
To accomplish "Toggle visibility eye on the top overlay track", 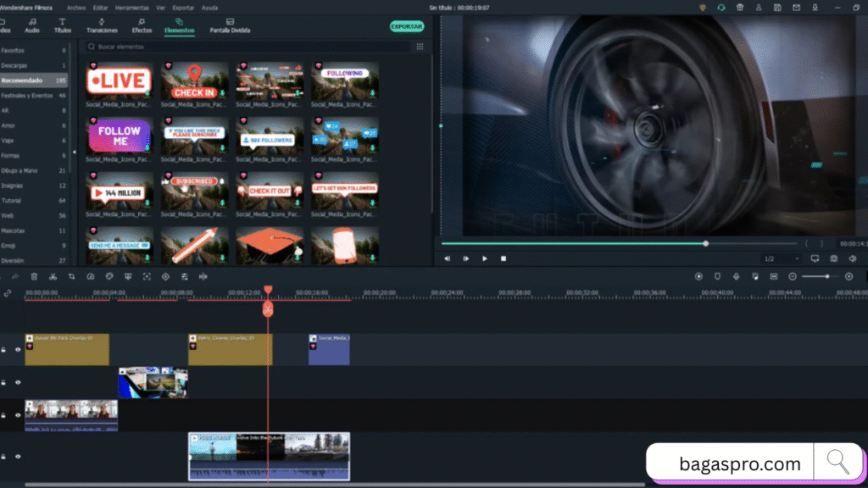I will pyautogui.click(x=18, y=349).
